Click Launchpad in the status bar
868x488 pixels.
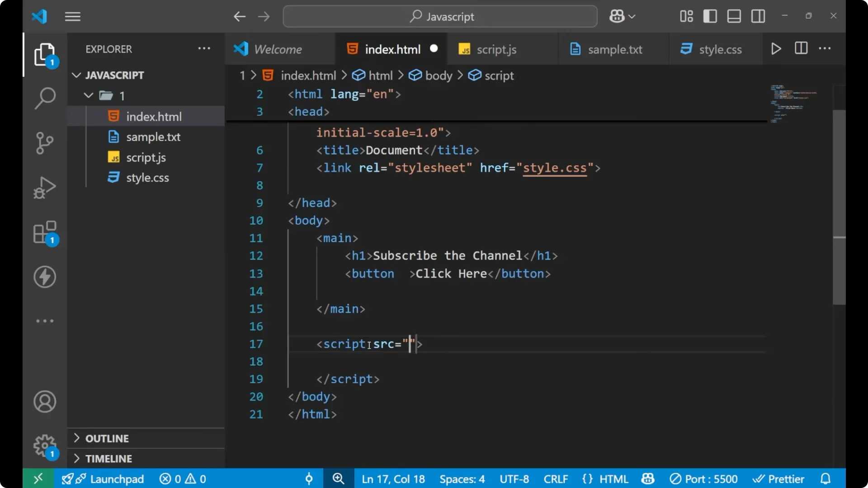click(x=117, y=479)
